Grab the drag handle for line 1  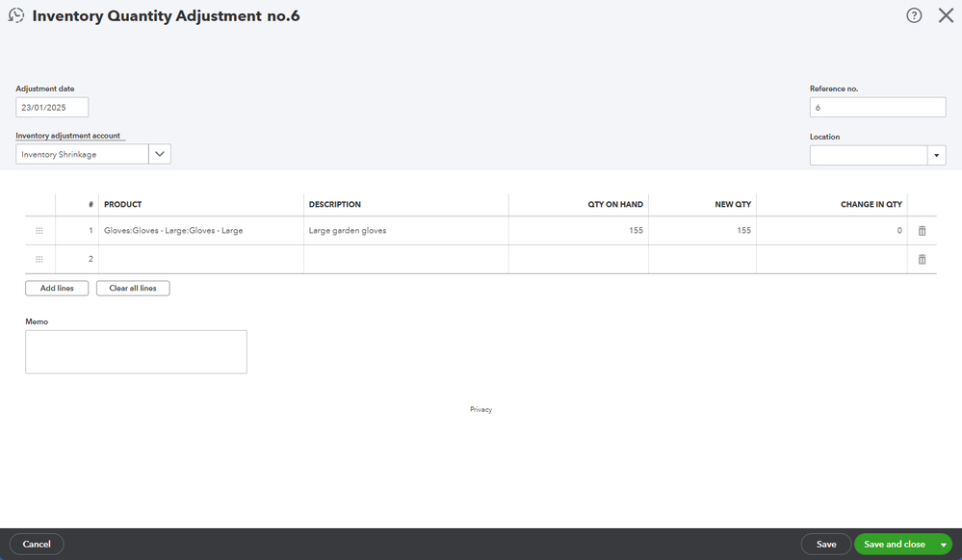(x=39, y=231)
